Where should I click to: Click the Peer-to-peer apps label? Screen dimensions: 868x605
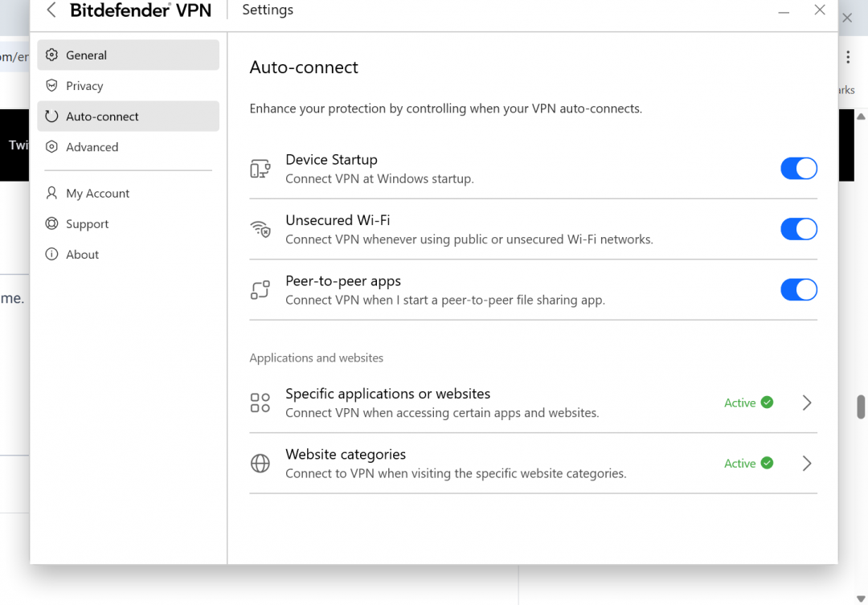coord(343,281)
